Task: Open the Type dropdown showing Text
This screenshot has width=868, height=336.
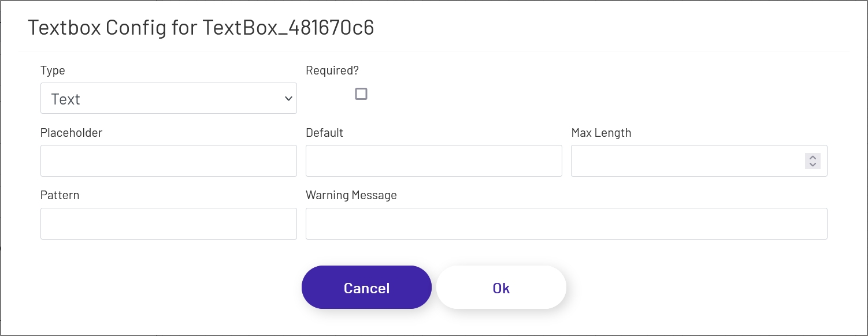Action: coord(168,98)
